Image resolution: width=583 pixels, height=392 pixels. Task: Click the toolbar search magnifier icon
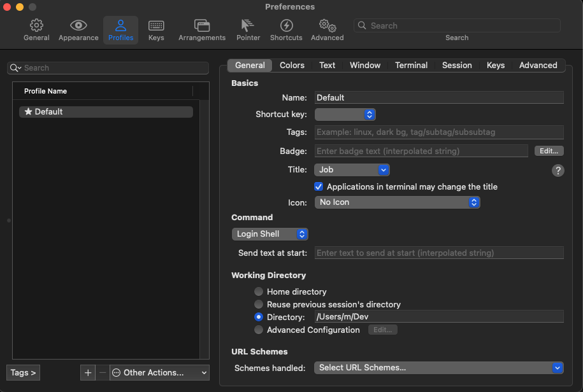362,25
